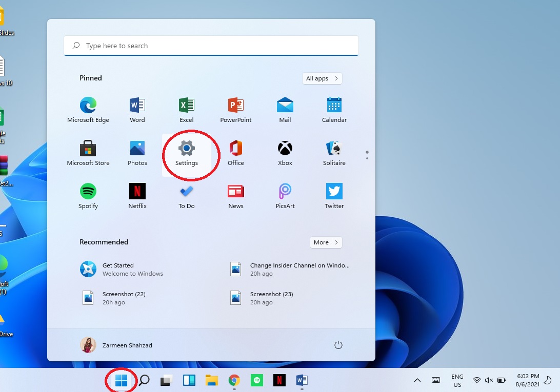Expand hidden icons in the system tray

click(x=417, y=380)
